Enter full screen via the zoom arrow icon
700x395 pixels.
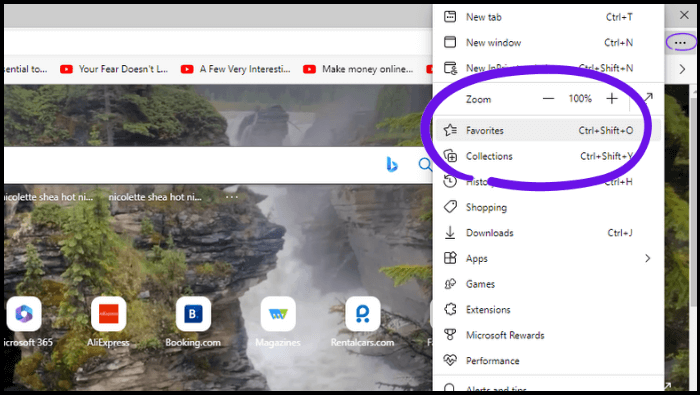click(648, 97)
